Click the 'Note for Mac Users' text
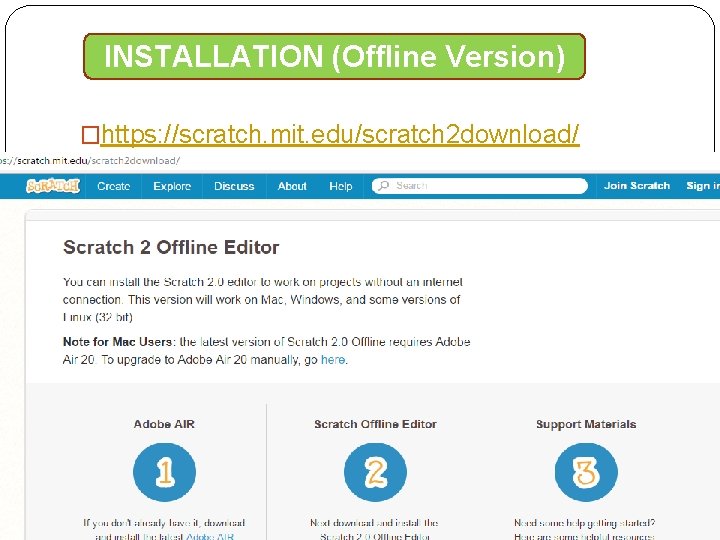This screenshot has width=720, height=540. pos(118,342)
